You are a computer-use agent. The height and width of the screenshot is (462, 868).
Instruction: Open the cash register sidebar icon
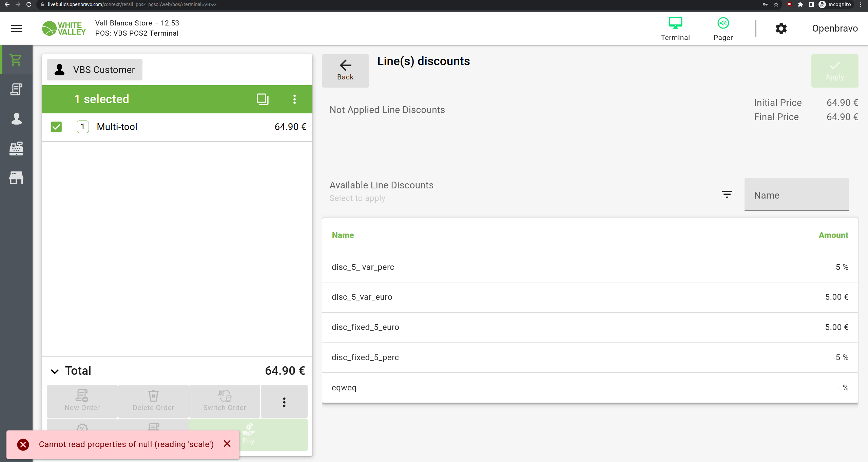[16, 148]
